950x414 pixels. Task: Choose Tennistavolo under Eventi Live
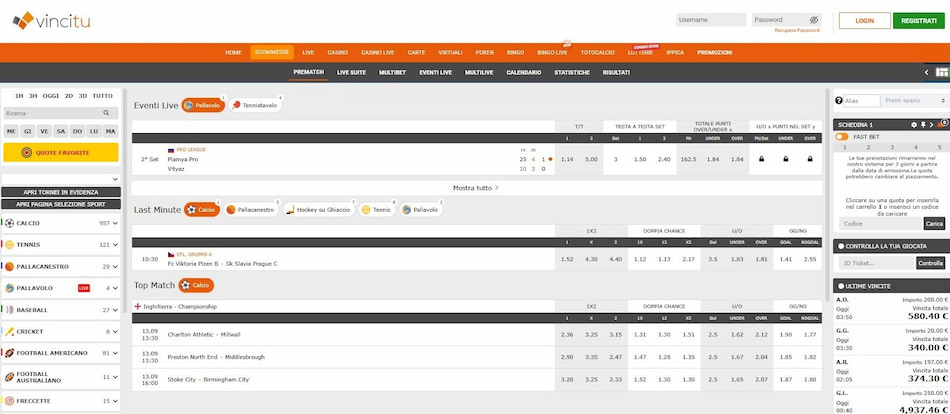coord(257,105)
